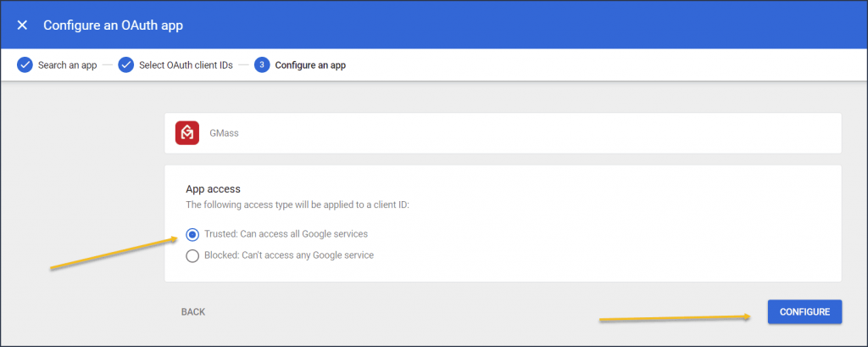Image resolution: width=868 pixels, height=347 pixels.
Task: Click the BACK button
Action: click(193, 312)
